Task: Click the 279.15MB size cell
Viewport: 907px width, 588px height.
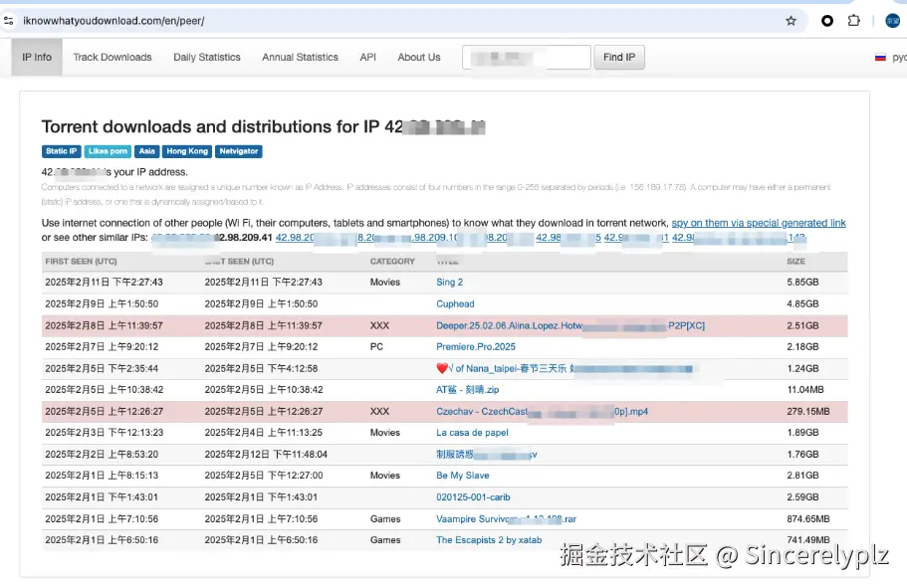Action: click(x=808, y=412)
